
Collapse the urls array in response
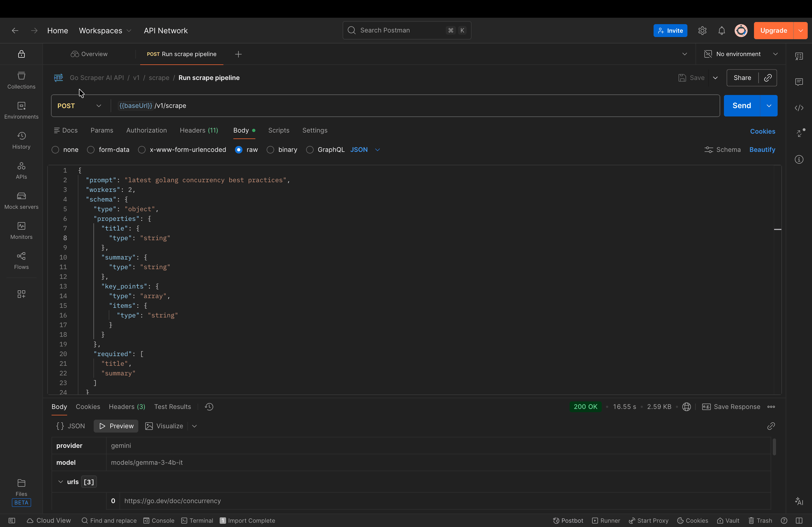pyautogui.click(x=61, y=482)
